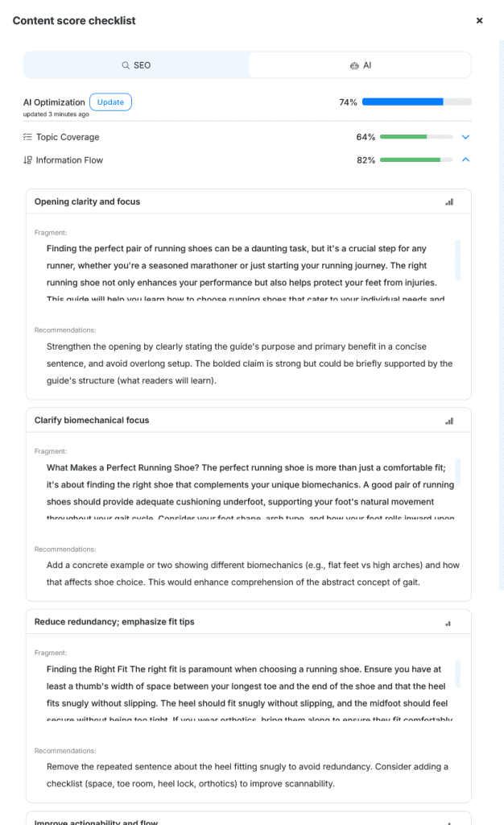This screenshot has height=825, width=504.
Task: Switch to the SEO tab
Action: coord(136,65)
